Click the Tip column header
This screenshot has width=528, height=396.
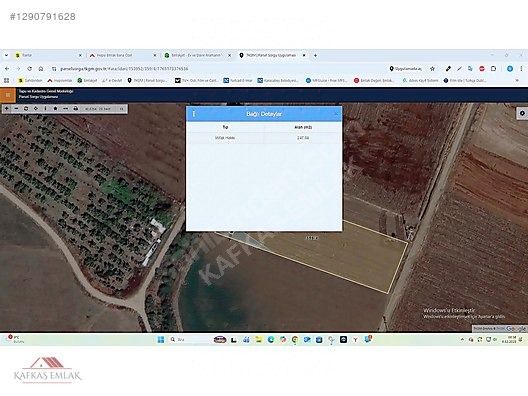225,127
